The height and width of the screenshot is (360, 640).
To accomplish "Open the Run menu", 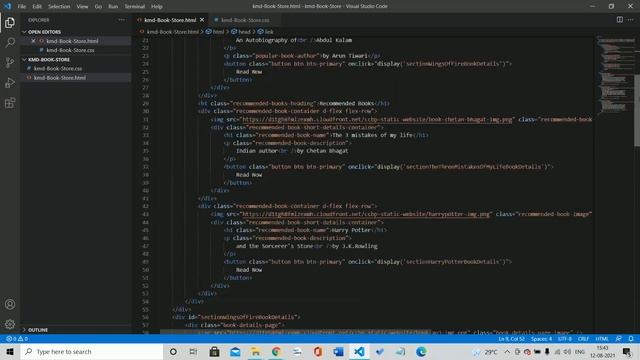I will [x=113, y=6].
